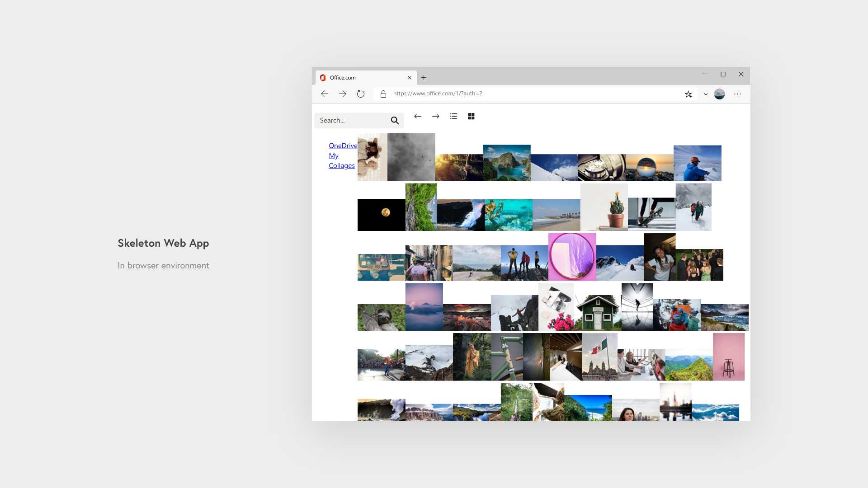The height and width of the screenshot is (488, 868).
Task: Reload the page with refresh icon
Action: tap(361, 94)
